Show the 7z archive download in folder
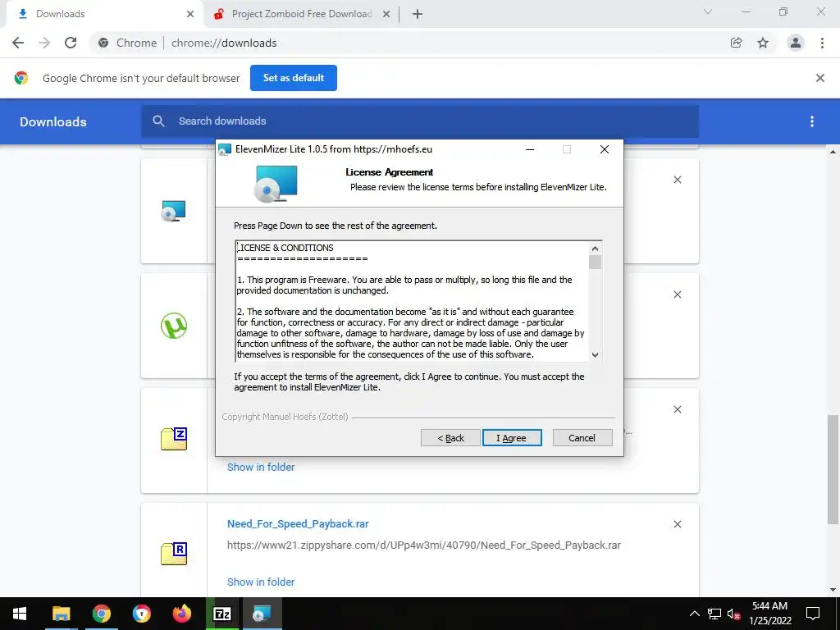 click(x=261, y=467)
